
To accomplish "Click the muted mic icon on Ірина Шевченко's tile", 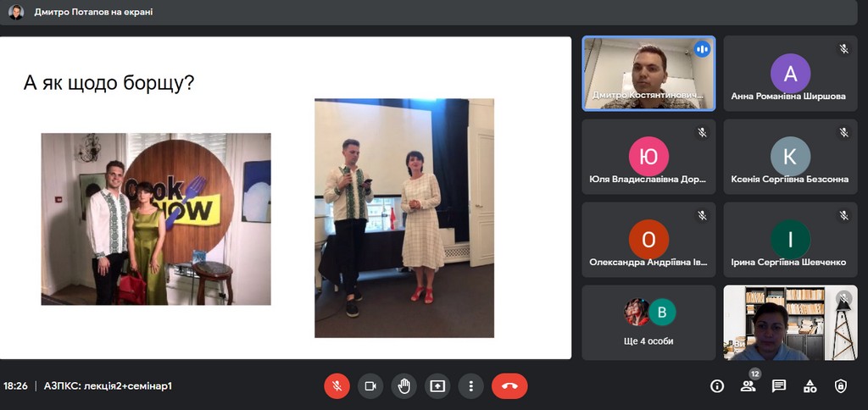I will [x=843, y=216].
